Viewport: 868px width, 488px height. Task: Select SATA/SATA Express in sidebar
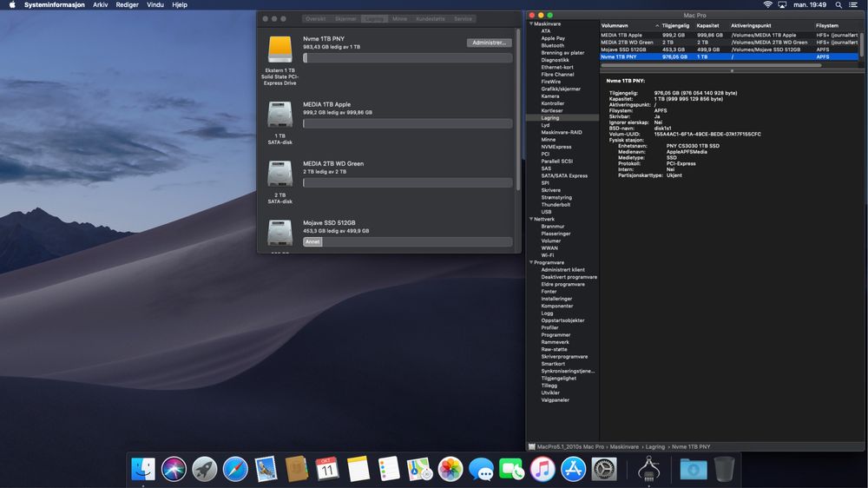coord(564,175)
